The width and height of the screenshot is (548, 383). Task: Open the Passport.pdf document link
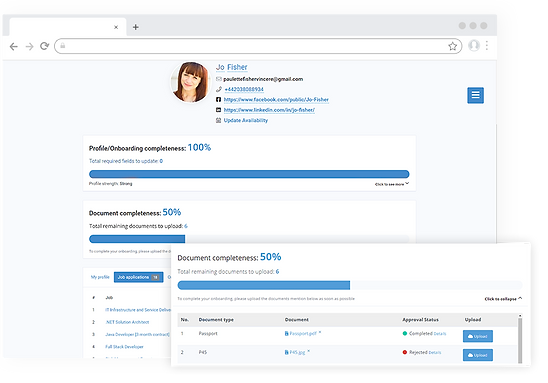click(x=303, y=333)
